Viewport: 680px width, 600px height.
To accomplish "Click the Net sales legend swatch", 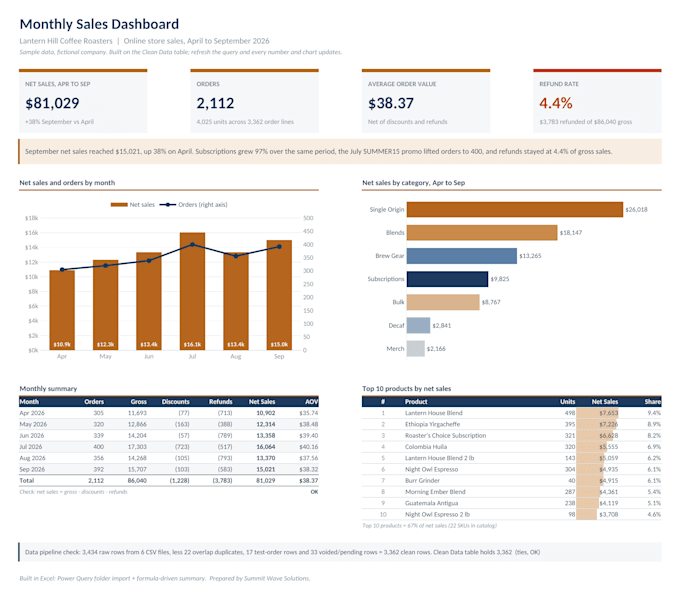I will tap(119, 205).
